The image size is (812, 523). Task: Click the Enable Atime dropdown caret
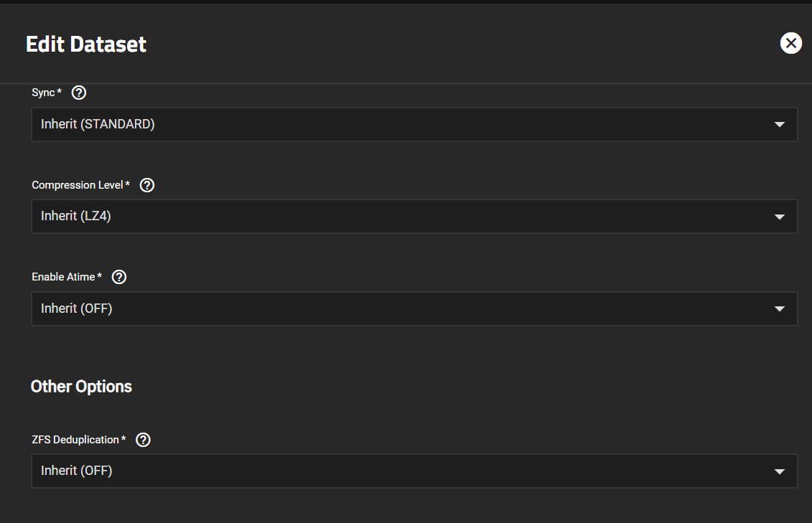780,308
